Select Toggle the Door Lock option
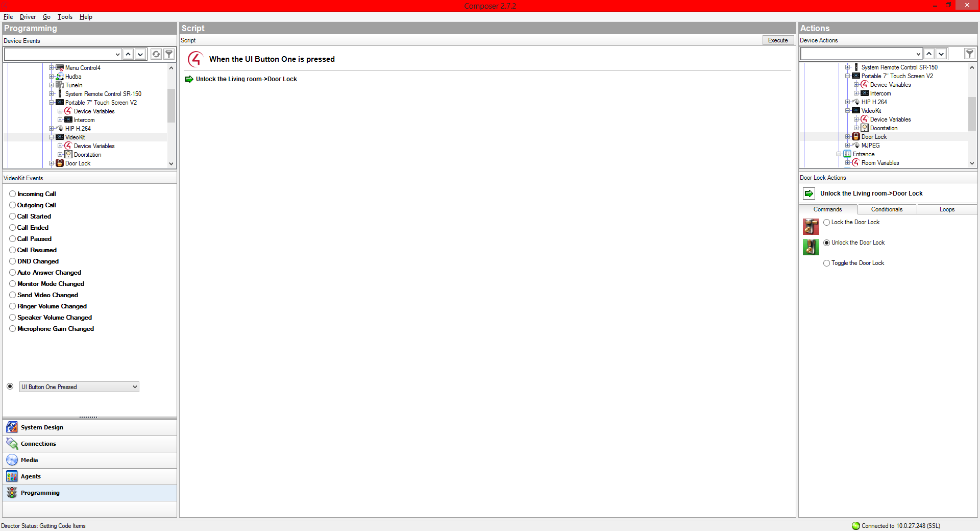Screen dimensions: 980x531 click(826, 263)
